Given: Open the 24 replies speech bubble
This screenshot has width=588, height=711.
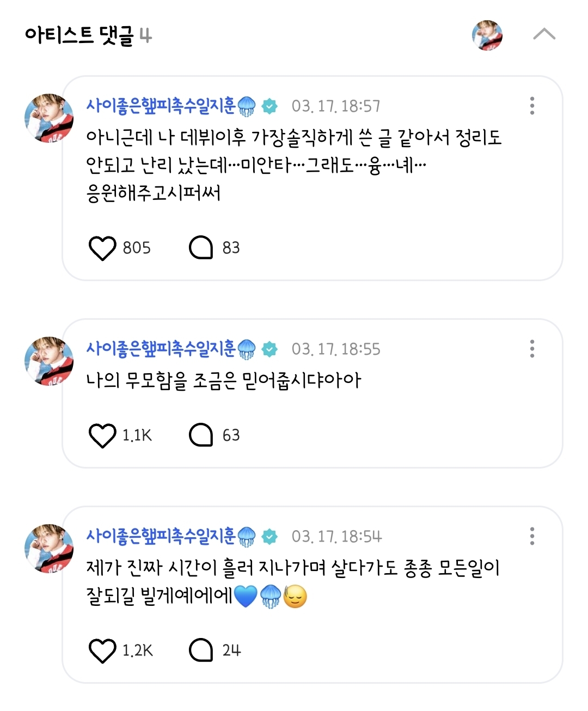Looking at the screenshot, I should point(201,650).
